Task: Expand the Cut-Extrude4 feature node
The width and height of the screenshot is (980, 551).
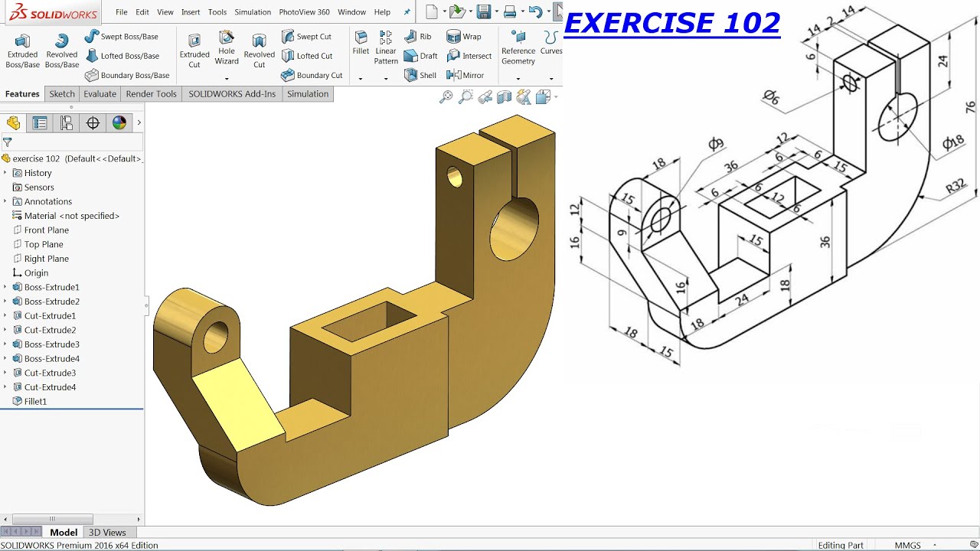Action: coord(5,387)
